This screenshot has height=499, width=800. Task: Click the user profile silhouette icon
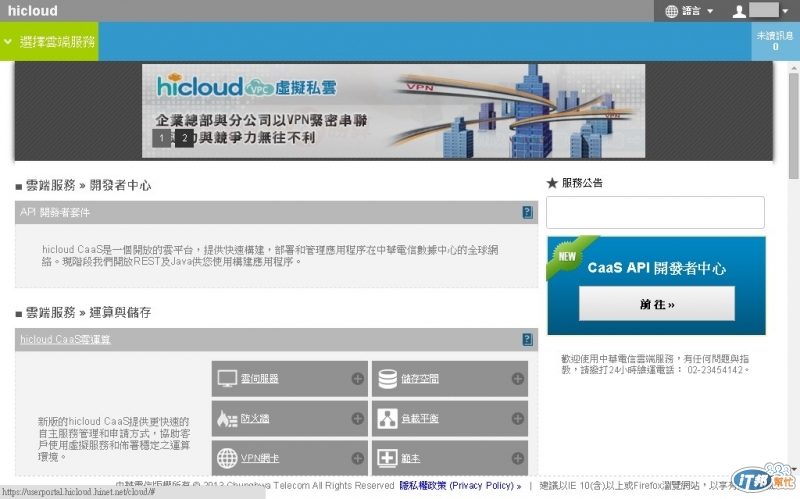(x=739, y=11)
